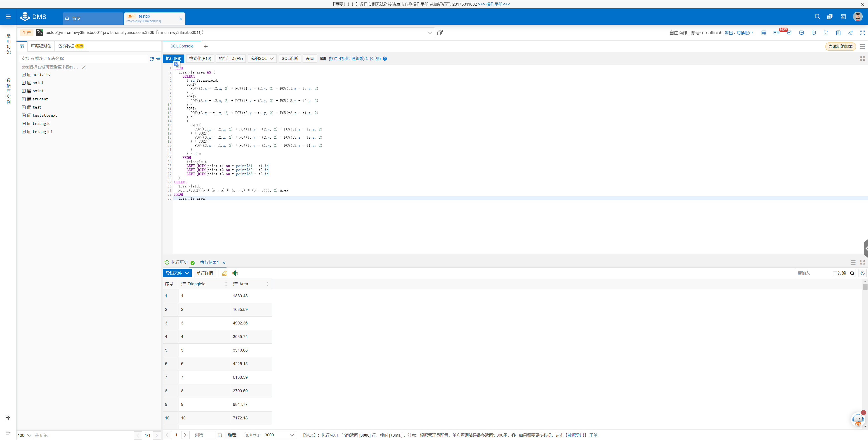Switch to the 执行历史 tab
Screen dimensions: 868x440
tap(179, 262)
